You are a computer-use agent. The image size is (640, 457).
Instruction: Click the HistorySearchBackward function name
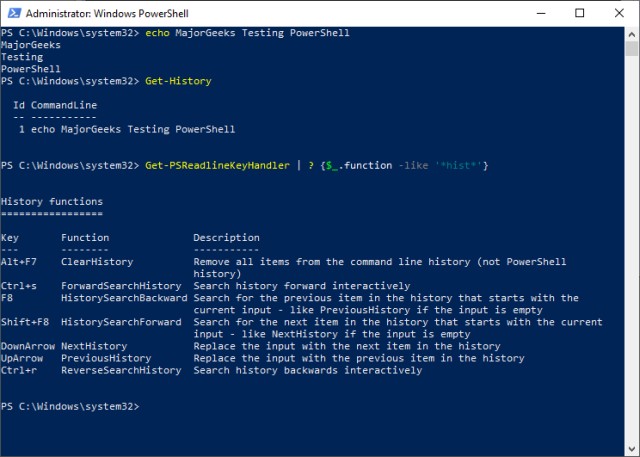click(x=124, y=298)
